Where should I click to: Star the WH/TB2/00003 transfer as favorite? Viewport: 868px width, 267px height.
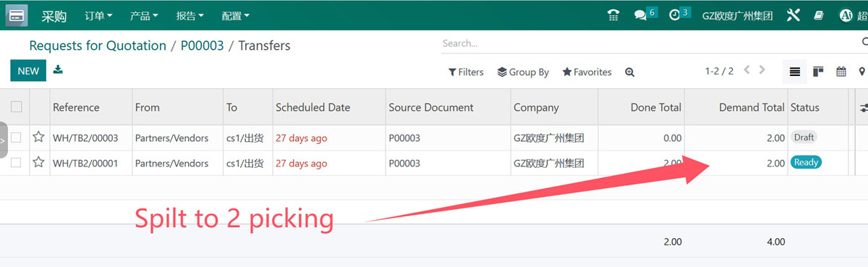[38, 137]
